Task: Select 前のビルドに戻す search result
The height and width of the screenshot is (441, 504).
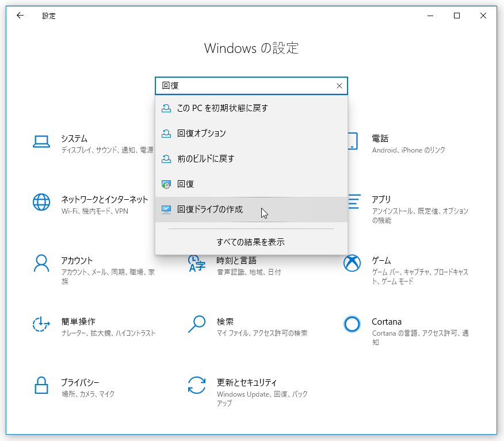Action: tap(251, 158)
